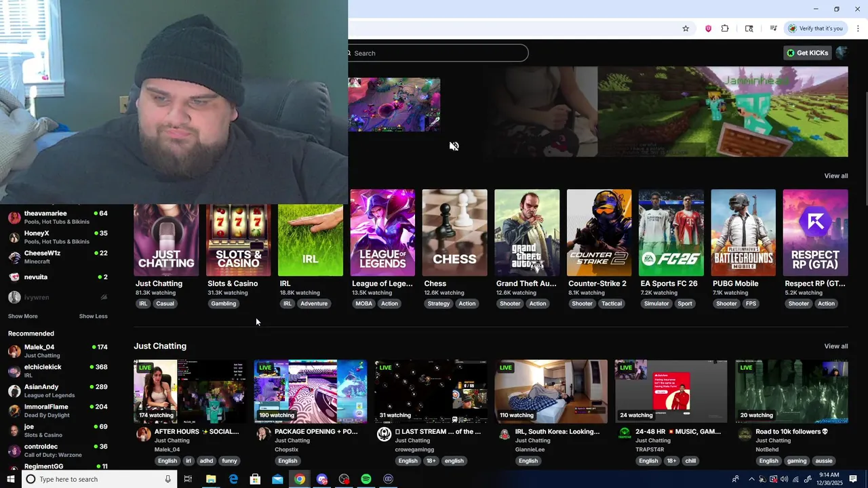Open Windows Start menu
Screen dimensions: 868x488
coord(10,479)
